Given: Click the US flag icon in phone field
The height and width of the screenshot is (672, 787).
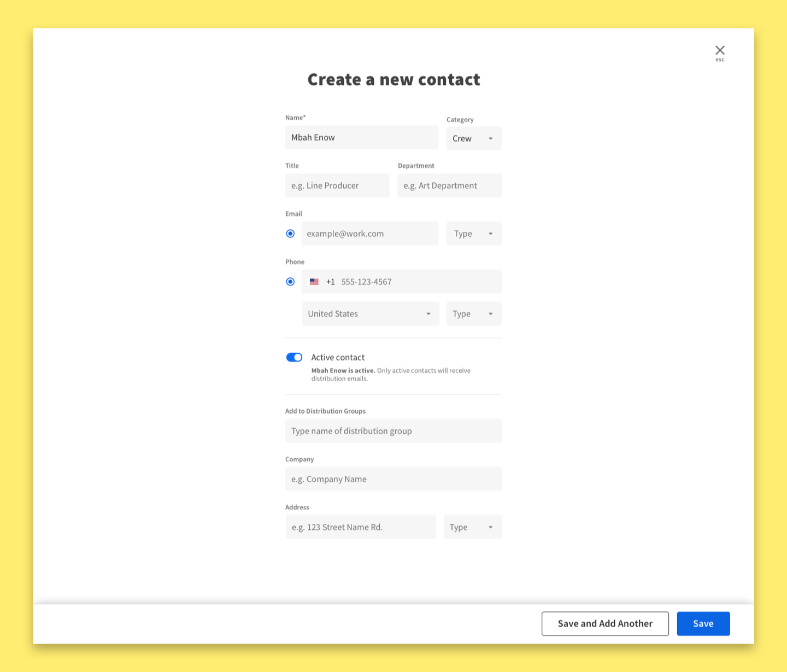Looking at the screenshot, I should tap(314, 282).
